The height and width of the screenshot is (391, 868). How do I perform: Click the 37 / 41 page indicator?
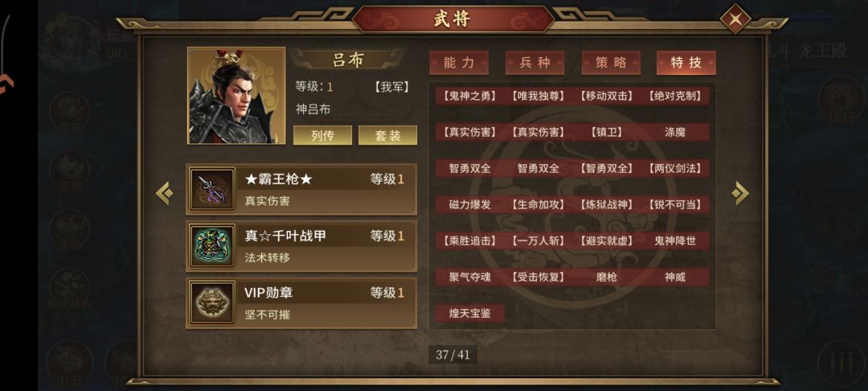tap(452, 355)
